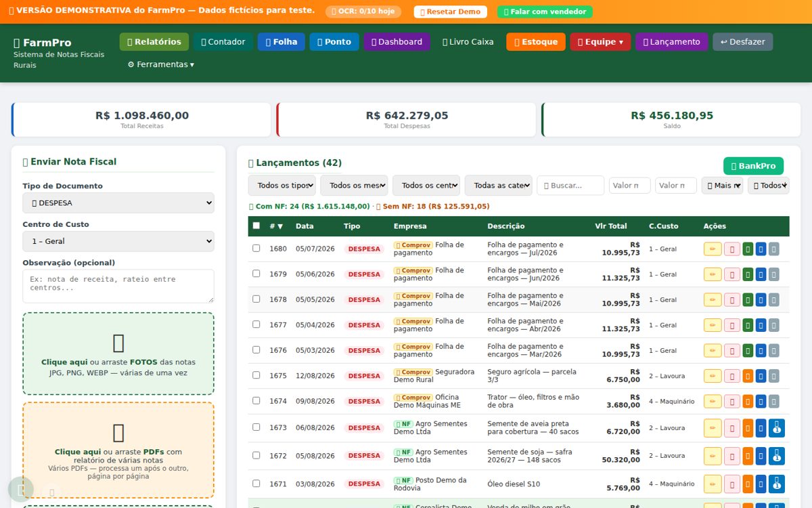Click into the Observação text area
Viewport: 812px width, 508px height.
click(118, 286)
